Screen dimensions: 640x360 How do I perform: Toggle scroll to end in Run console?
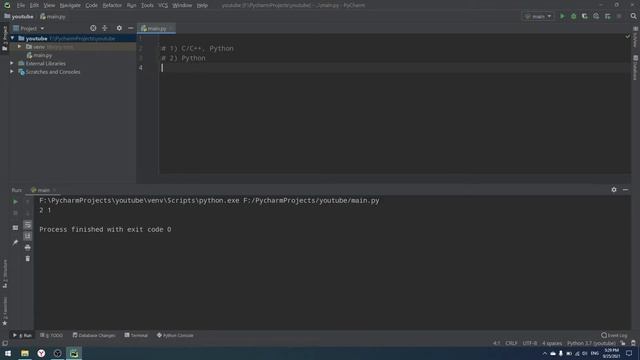point(28,236)
